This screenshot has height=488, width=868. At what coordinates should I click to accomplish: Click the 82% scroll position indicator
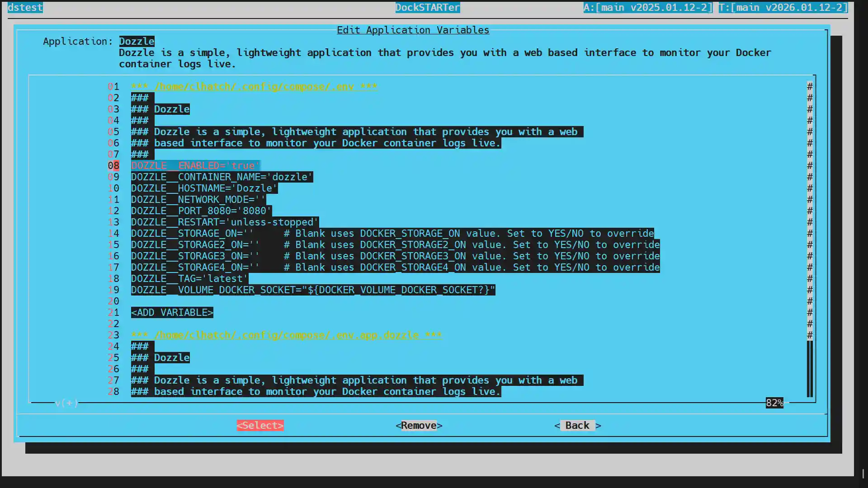(774, 403)
